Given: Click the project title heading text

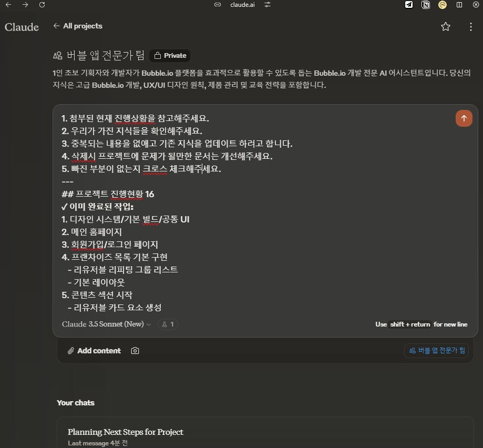Looking at the screenshot, I should [x=106, y=56].
